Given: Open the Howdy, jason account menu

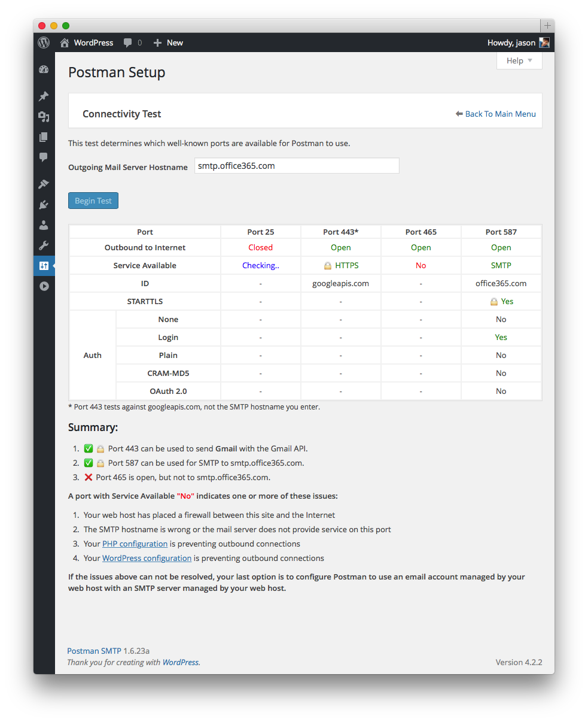Looking at the screenshot, I should tap(518, 43).
